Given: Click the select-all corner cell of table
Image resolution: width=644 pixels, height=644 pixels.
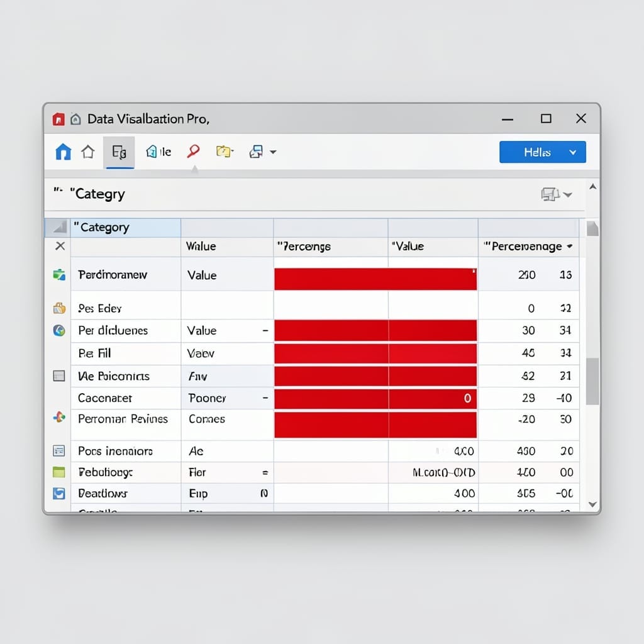Looking at the screenshot, I should click(x=57, y=228).
